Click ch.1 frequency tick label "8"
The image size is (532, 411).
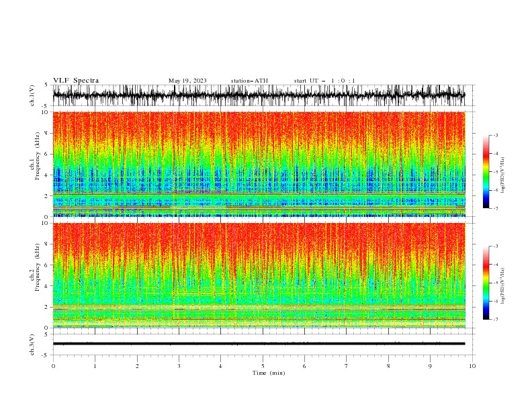point(46,133)
